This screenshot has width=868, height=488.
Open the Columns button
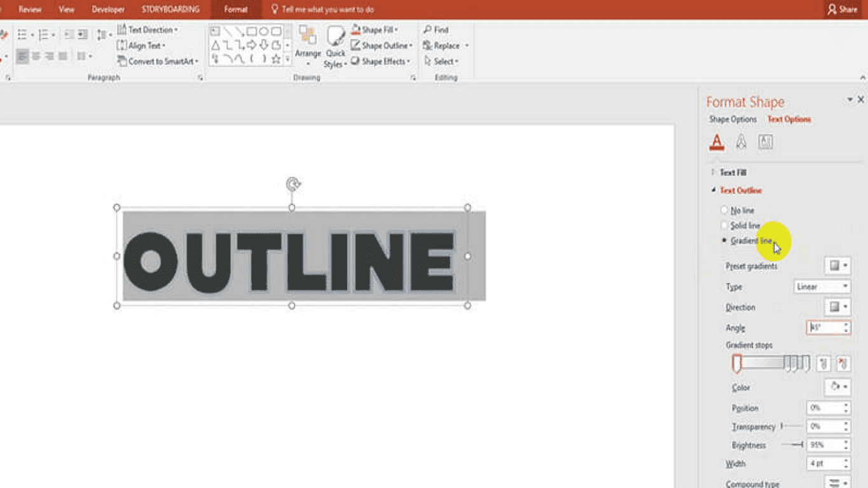(x=83, y=57)
